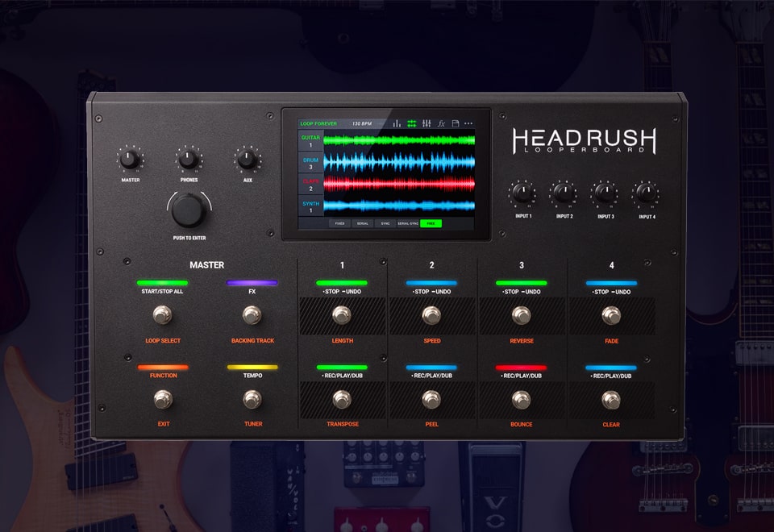
Task: Click the orange FADE label
Action: point(612,341)
